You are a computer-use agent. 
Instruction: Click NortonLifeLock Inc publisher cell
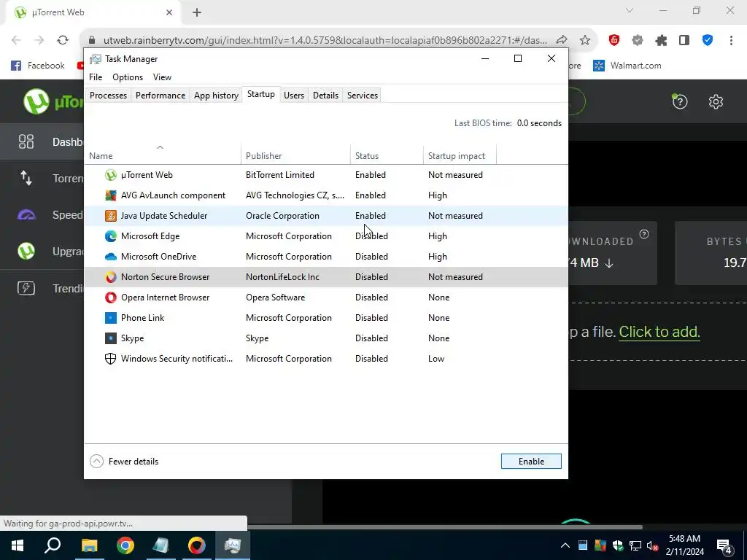point(282,277)
